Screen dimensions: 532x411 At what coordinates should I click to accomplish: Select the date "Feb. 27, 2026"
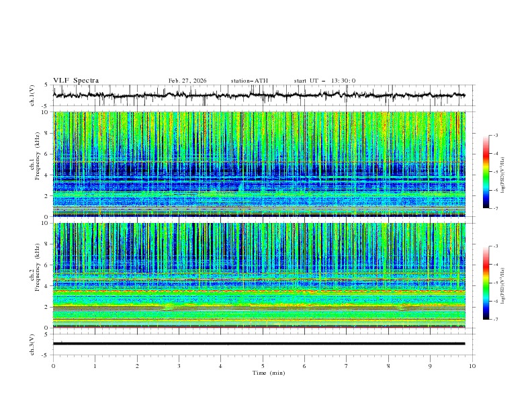[187, 81]
